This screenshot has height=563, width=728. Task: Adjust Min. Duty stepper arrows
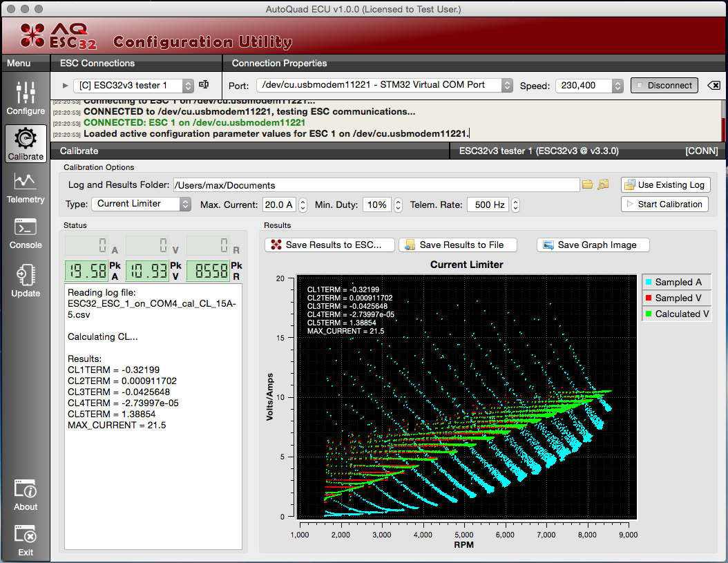coord(398,204)
